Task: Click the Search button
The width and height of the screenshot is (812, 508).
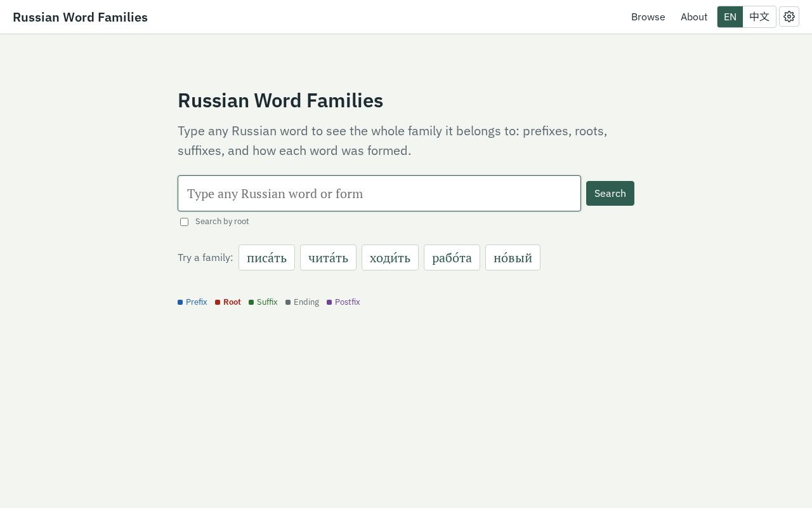Action: 610,193
